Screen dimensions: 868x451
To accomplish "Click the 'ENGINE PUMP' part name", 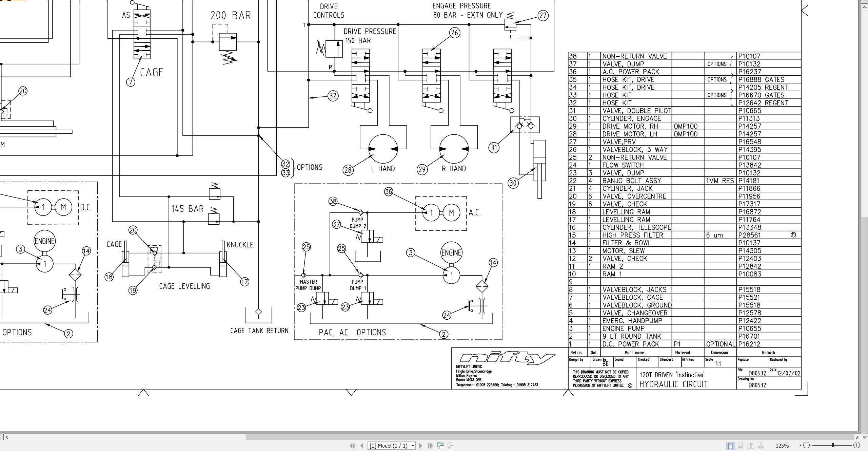I will coord(624,328).
